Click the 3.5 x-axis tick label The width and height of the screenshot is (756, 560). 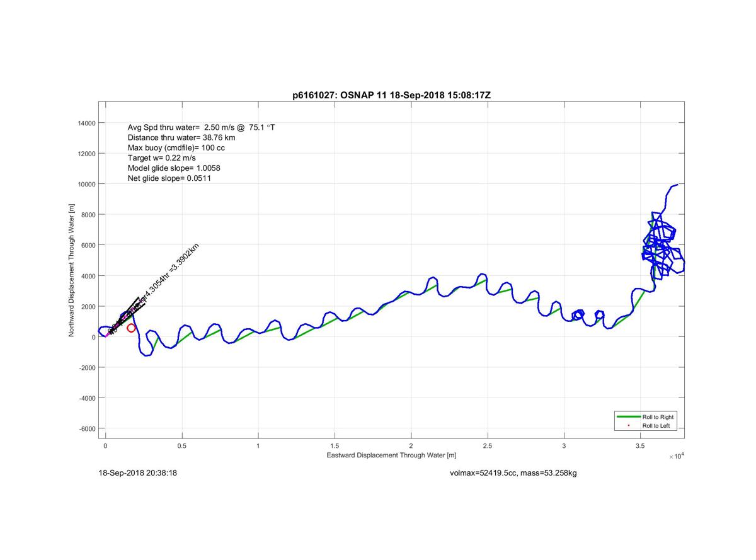click(x=641, y=446)
